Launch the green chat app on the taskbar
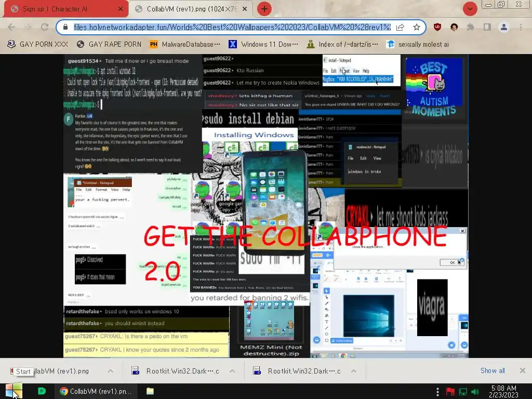 click(42, 391)
